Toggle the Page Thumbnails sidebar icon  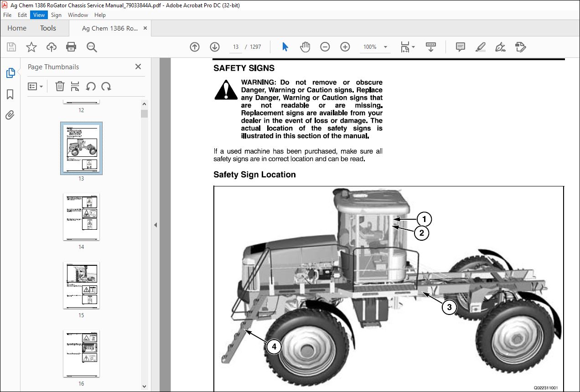(x=10, y=73)
